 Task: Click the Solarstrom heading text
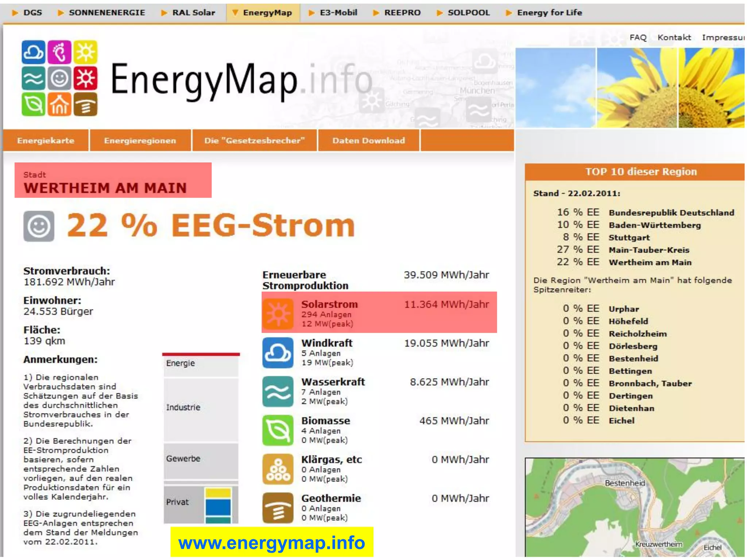[x=329, y=304]
